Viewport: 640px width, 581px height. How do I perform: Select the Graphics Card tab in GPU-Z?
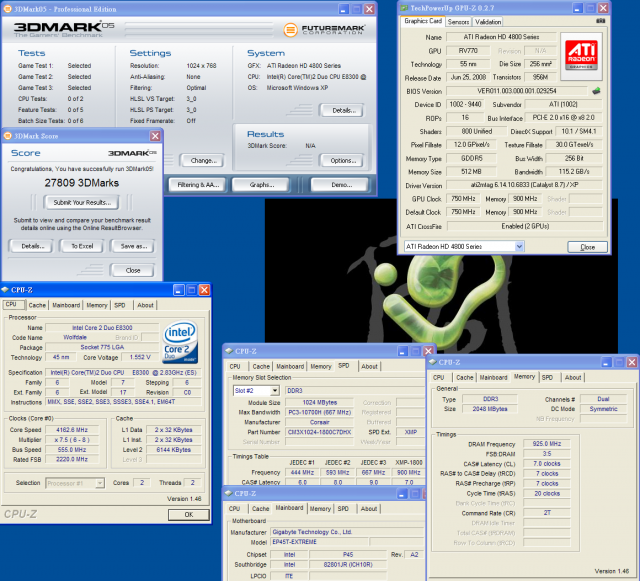coord(423,21)
